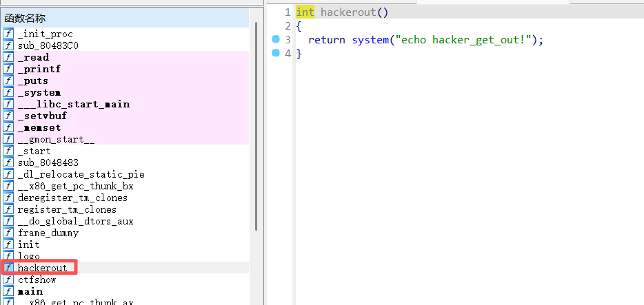Image resolution: width=644 pixels, height=305 pixels.
Task: Click the function icon next to _system
Action: point(8,92)
